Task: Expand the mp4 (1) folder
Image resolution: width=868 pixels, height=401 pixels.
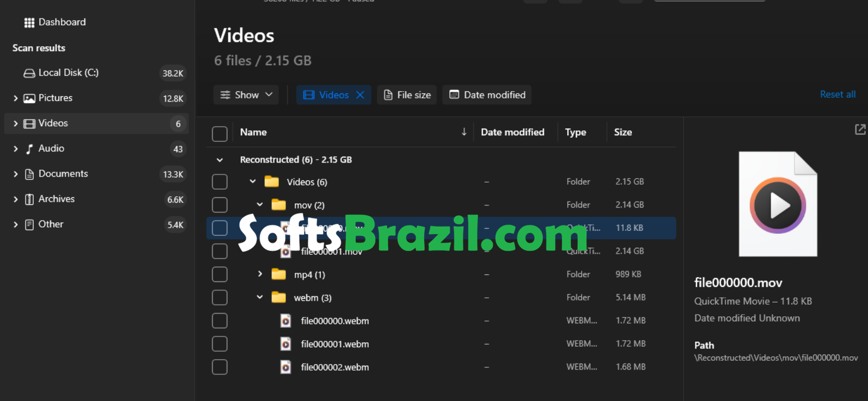Action: [259, 274]
